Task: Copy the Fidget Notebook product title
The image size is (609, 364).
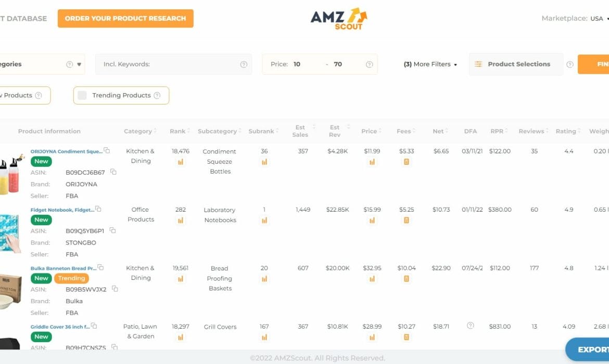Action: click(98, 210)
